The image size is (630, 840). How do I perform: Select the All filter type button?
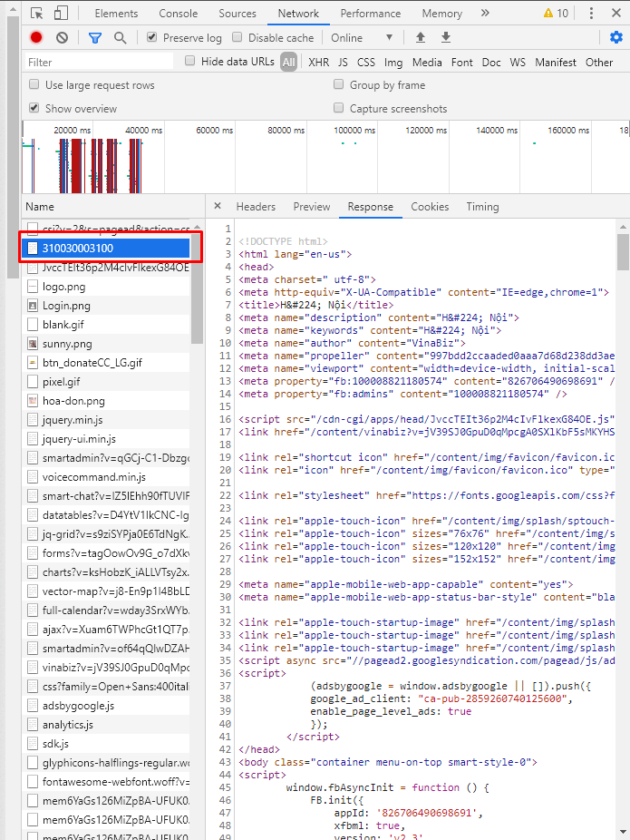288,63
